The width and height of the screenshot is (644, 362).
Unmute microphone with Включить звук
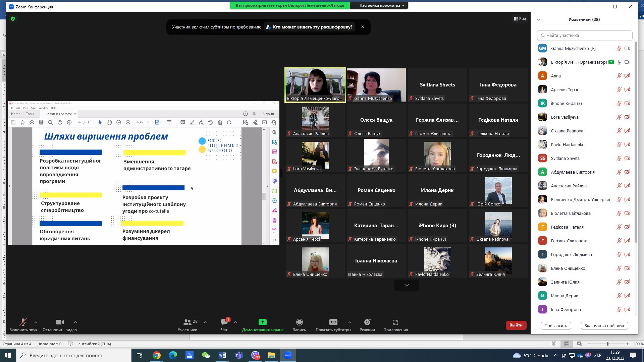(x=23, y=322)
